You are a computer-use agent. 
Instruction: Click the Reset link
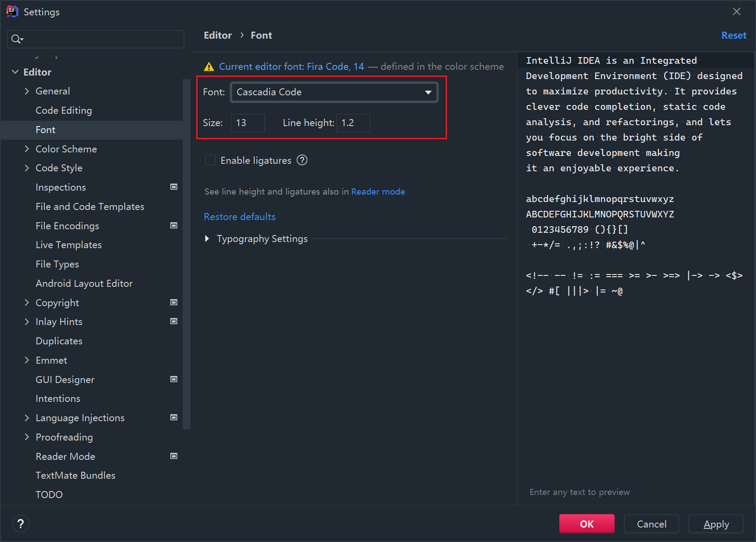pos(734,36)
